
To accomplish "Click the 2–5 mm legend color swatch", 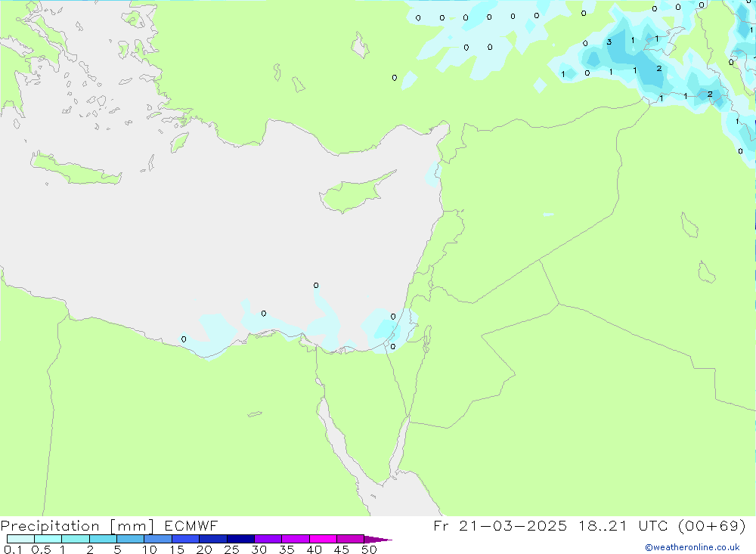I will coord(103,539).
